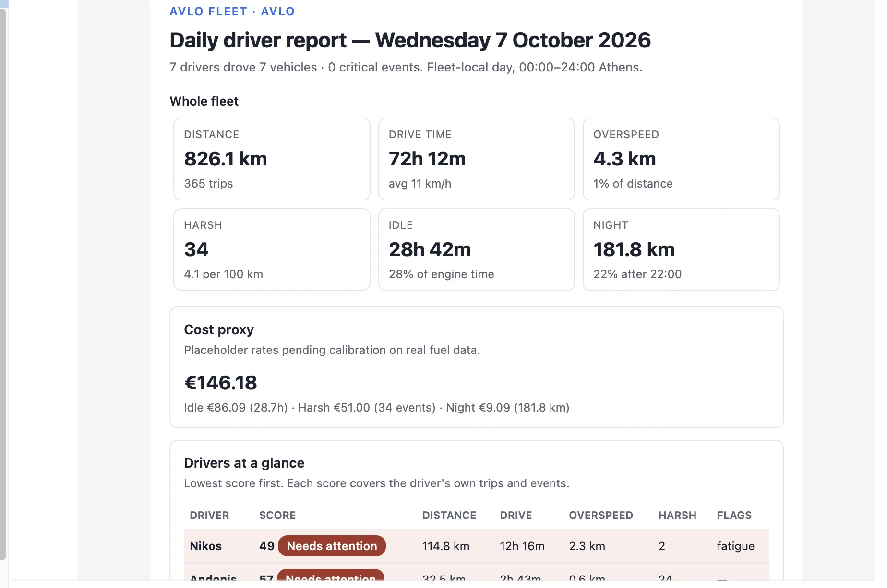Click the €146.18 cost total
Image resolution: width=887 pixels, height=588 pixels.
click(221, 383)
